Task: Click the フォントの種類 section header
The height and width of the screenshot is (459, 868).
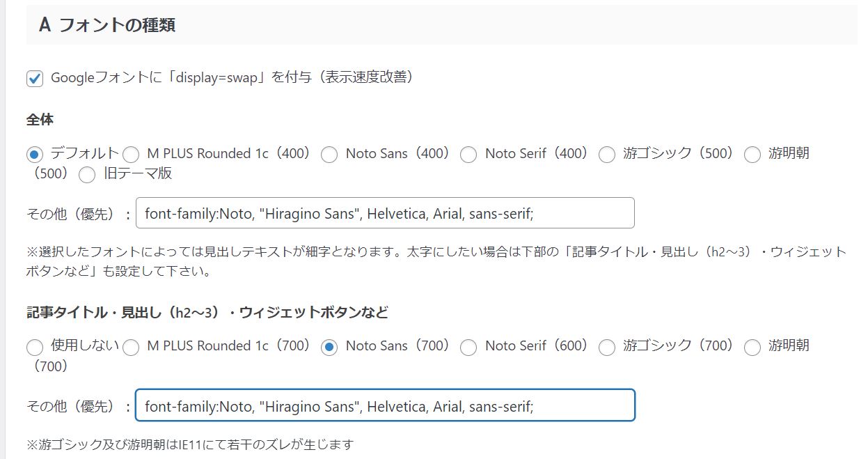Action: coord(117,25)
